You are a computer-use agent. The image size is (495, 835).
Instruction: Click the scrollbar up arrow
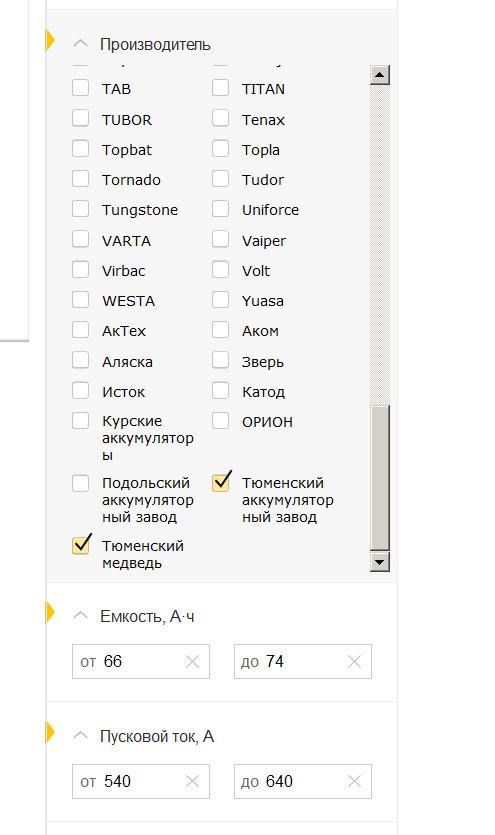(380, 75)
